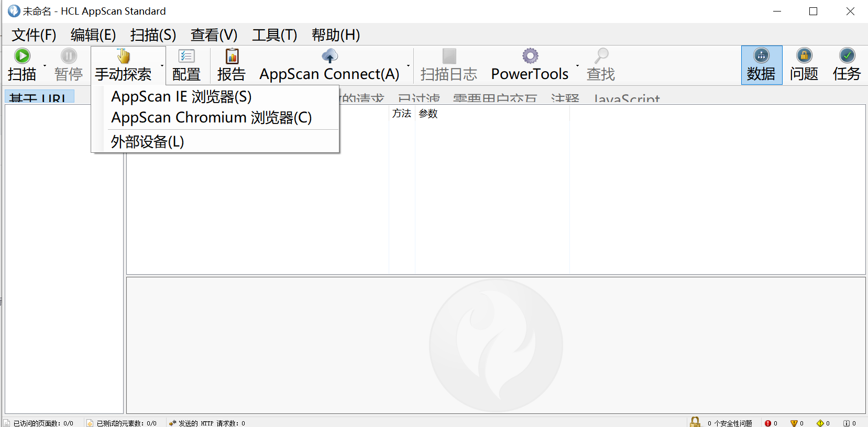Click the PowerTools gear icon
The image size is (868, 427).
point(530,55)
